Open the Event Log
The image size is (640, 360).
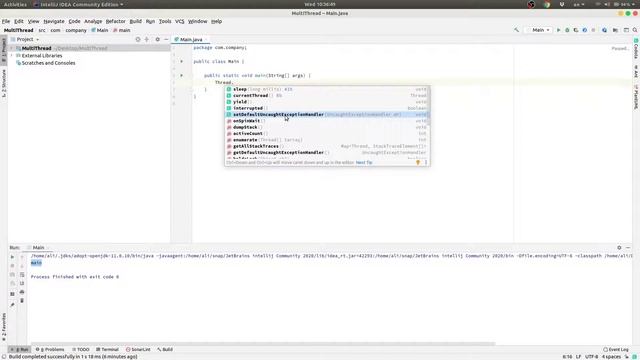(616, 349)
